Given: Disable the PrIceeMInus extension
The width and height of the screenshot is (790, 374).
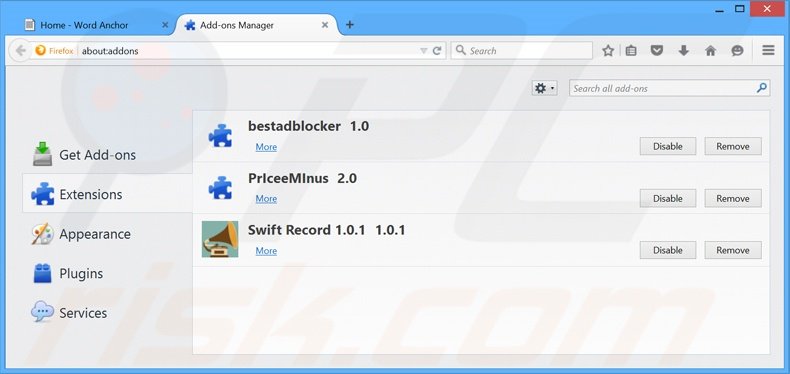Looking at the screenshot, I should 668,198.
